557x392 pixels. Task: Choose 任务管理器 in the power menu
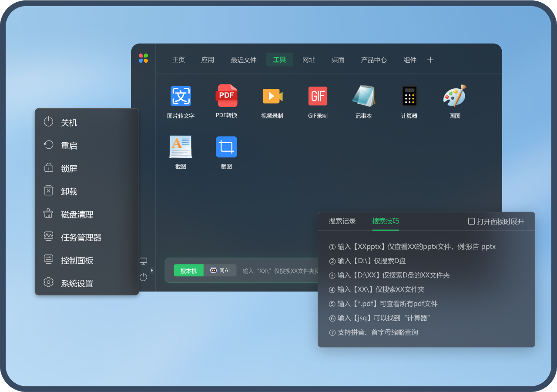81,238
